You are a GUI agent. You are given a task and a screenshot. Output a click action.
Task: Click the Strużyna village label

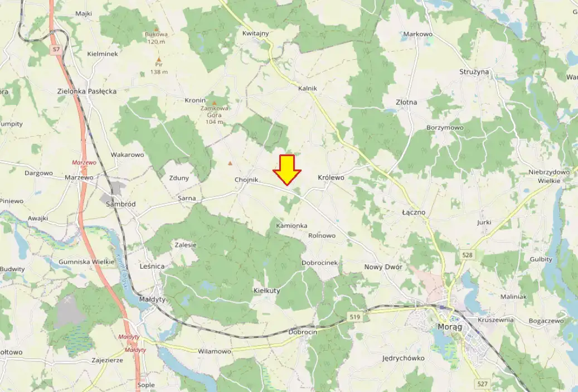[474, 71]
